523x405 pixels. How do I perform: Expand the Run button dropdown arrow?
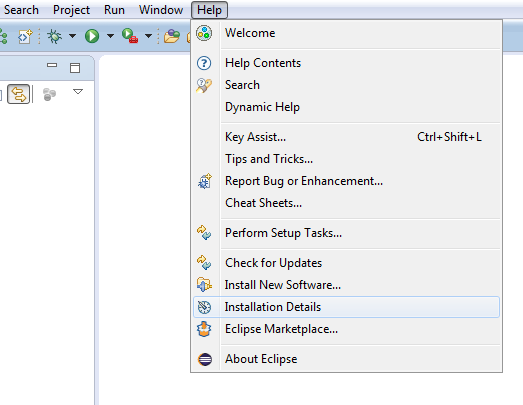pos(110,36)
